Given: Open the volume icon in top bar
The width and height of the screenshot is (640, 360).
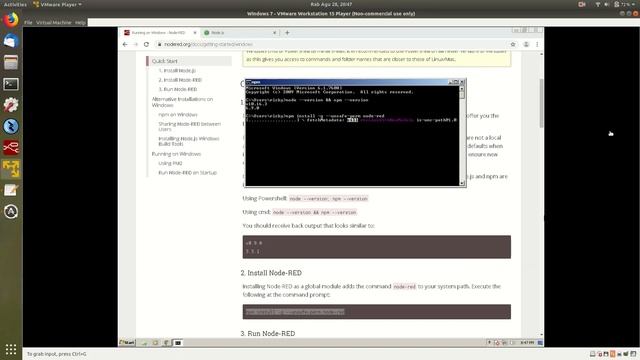Looking at the screenshot, I should (x=607, y=4).
